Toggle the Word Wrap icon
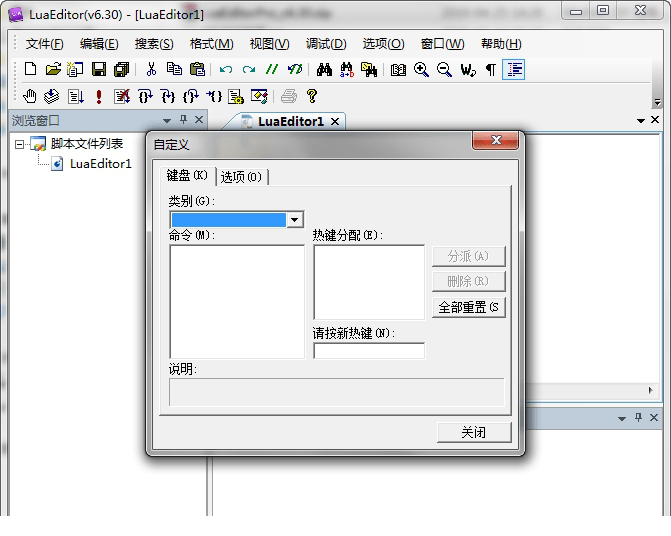The height and width of the screenshot is (536, 671). coord(468,69)
